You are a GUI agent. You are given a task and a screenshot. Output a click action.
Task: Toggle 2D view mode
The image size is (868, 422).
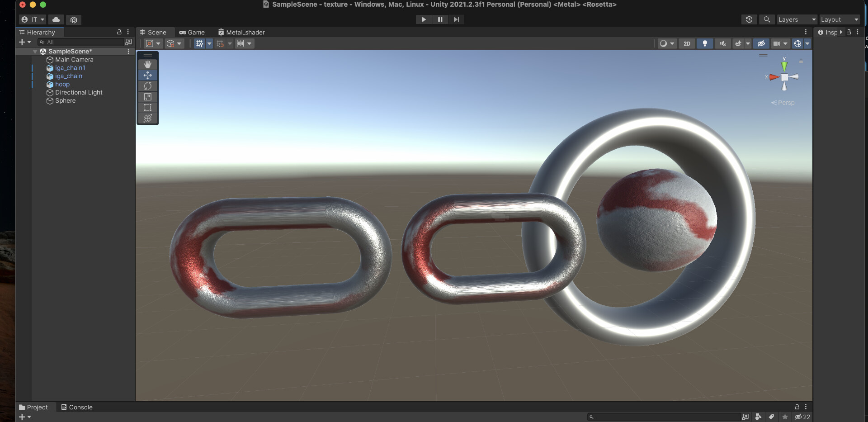[687, 43]
